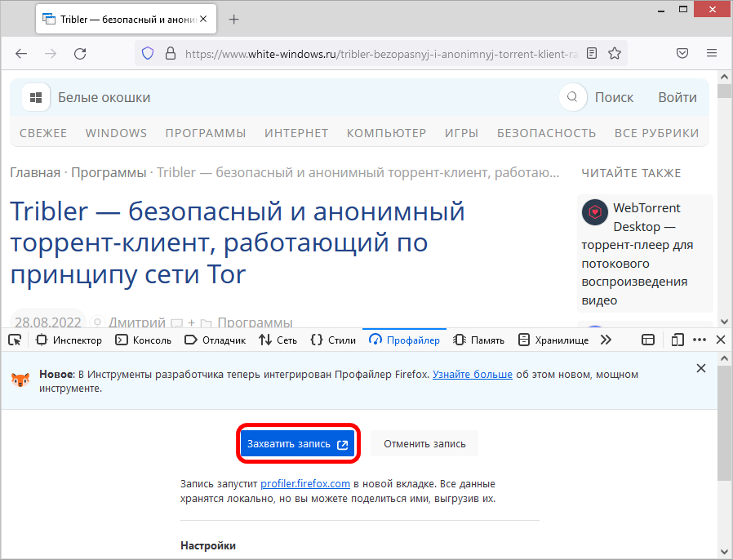Select the Профайлер tab
The height and width of the screenshot is (560, 733).
point(404,340)
